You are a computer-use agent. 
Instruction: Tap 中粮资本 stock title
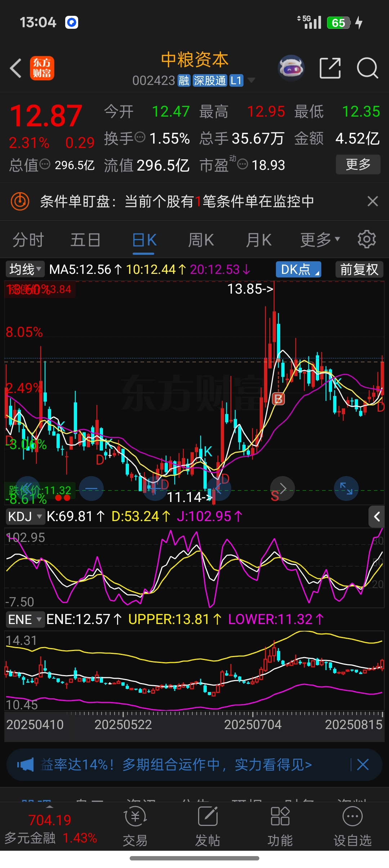click(194, 59)
